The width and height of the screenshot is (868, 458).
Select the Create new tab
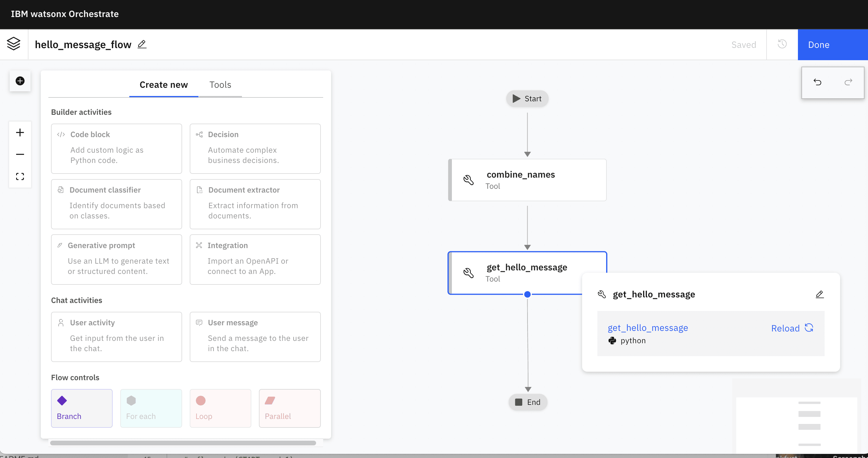pos(163,85)
